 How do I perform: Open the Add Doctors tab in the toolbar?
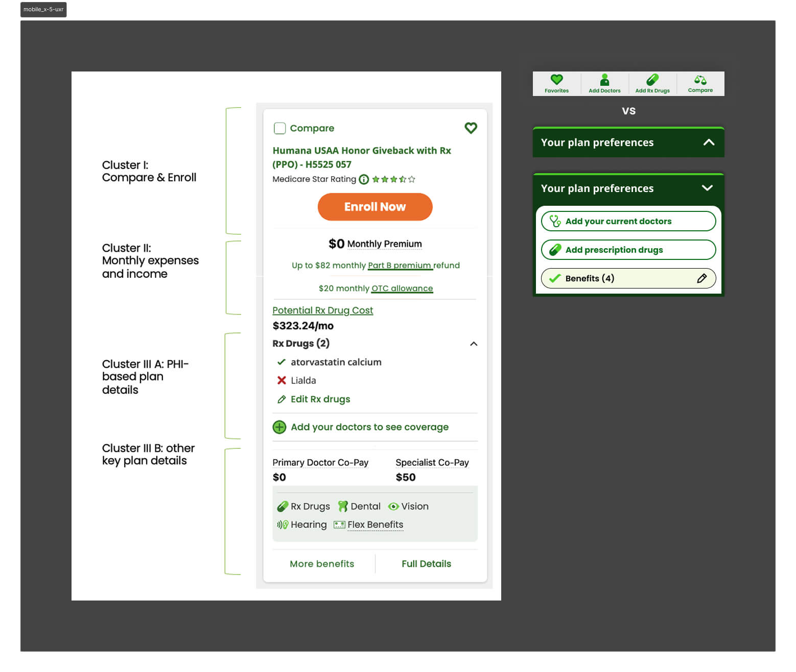pyautogui.click(x=604, y=84)
